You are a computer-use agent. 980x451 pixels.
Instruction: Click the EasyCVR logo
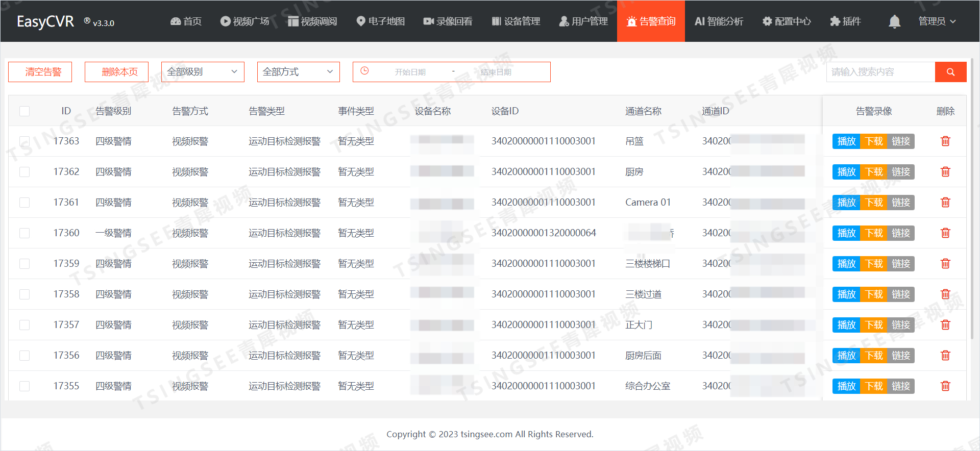click(45, 21)
